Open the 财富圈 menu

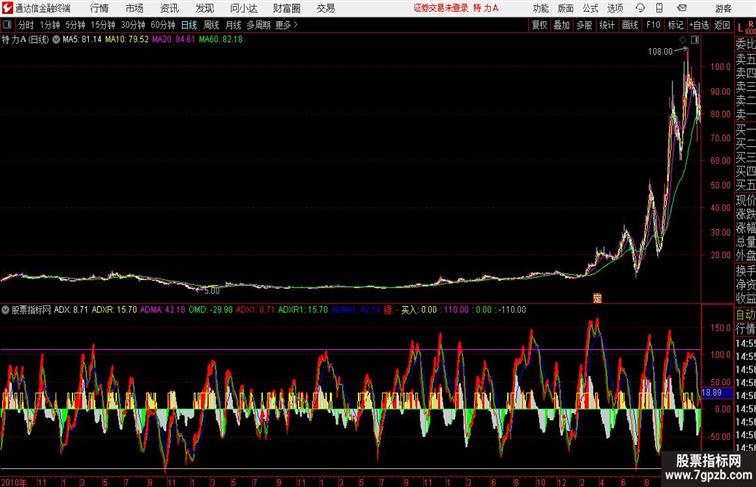[286, 8]
